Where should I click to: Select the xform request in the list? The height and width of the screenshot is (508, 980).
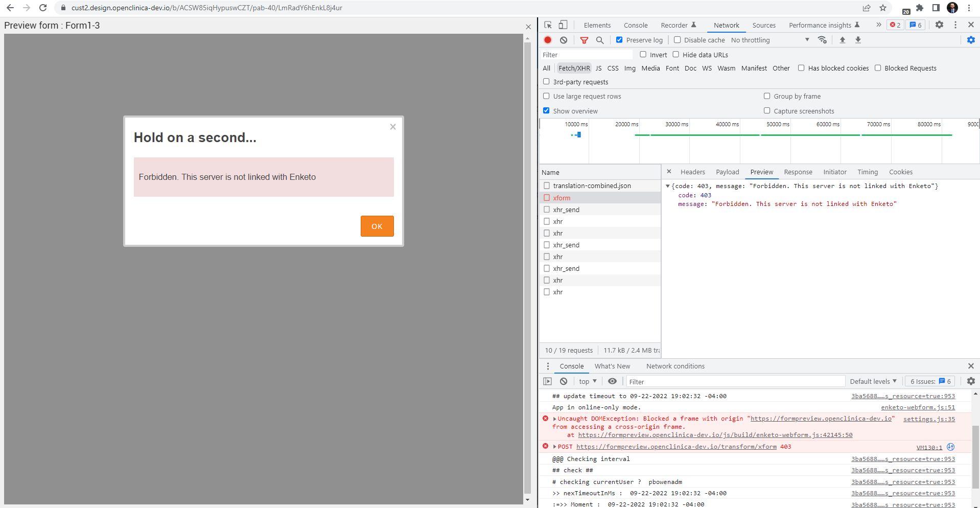pos(562,198)
